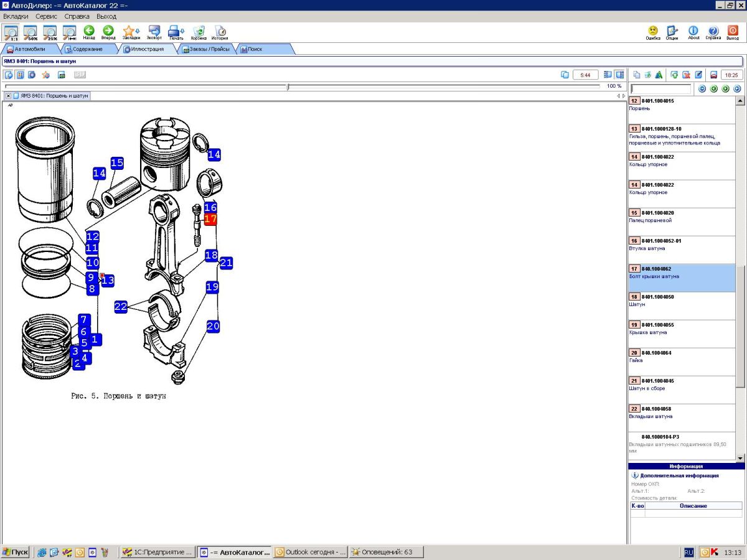Image resolution: width=747 pixels, height=560 pixels.
Task: Click the Вперед (Forward) green arrow
Action: point(108,31)
